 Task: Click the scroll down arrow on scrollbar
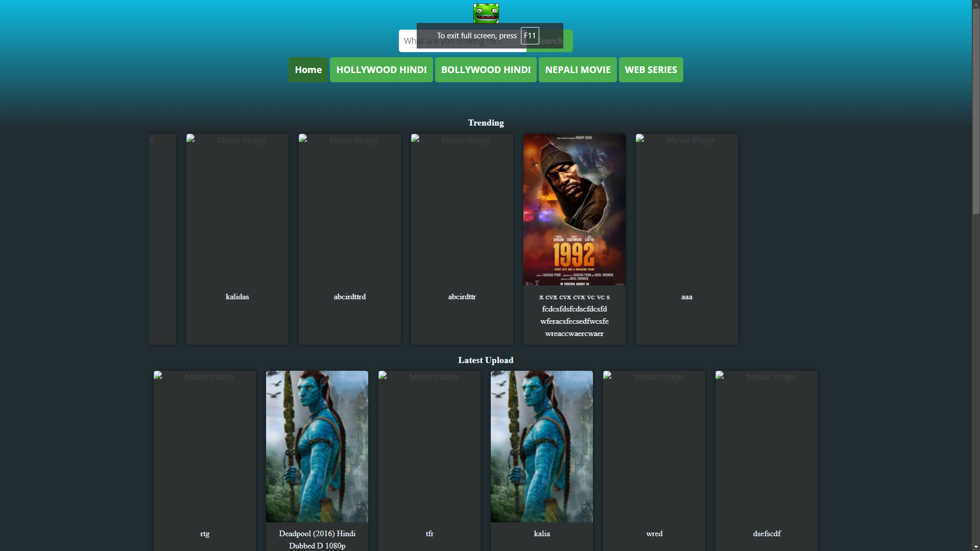[x=975, y=547]
